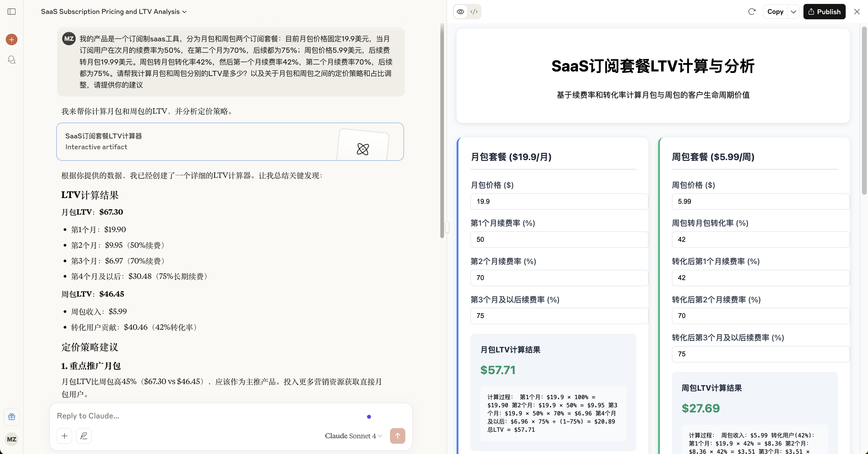The image size is (868, 454).
Task: Switch the artifact to code view
Action: point(474,12)
